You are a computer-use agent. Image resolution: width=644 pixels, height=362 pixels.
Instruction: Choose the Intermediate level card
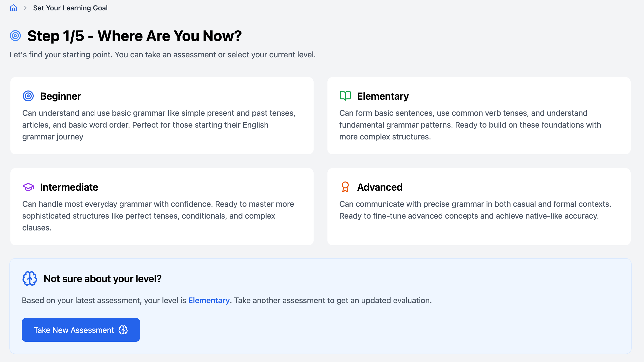click(x=162, y=207)
